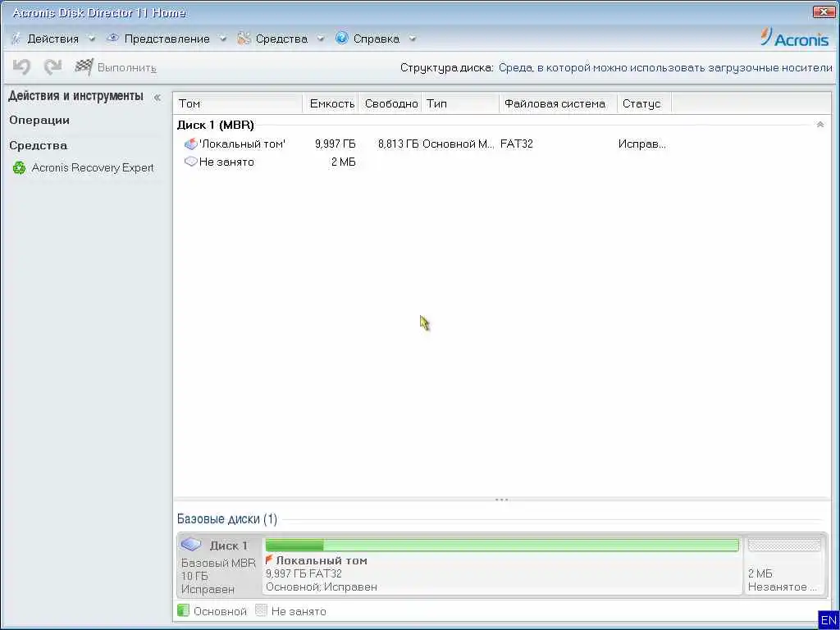Sort by the Свободно column header
This screenshot has height=630, width=840.
pos(390,103)
